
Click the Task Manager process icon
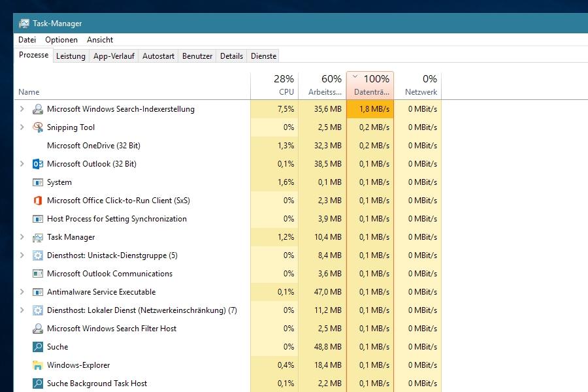click(38, 237)
